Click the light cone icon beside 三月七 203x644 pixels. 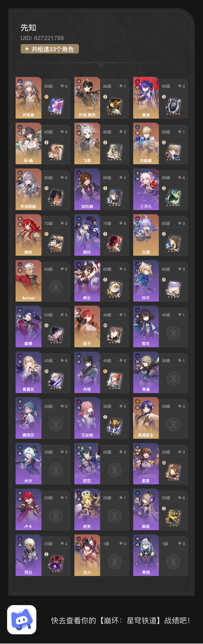[x=173, y=198]
